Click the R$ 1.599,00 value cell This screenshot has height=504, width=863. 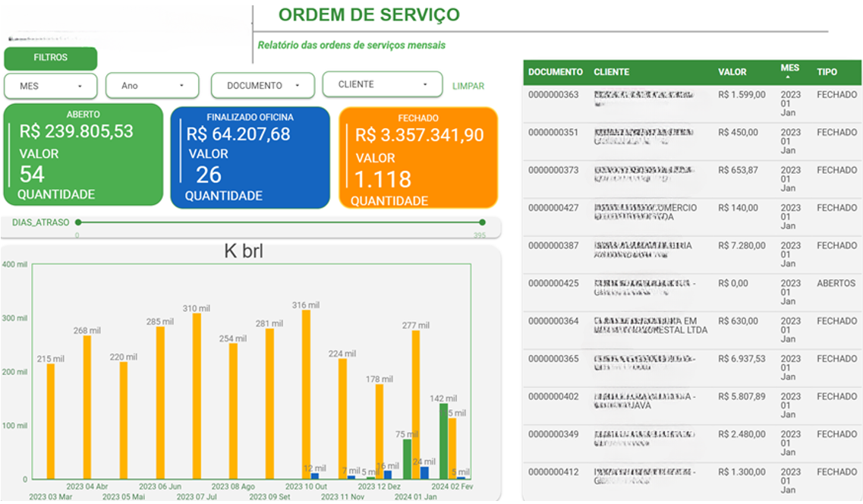point(742,95)
